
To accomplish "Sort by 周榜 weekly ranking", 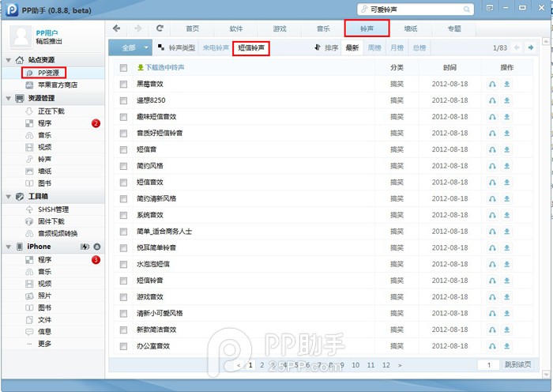I will (x=374, y=47).
